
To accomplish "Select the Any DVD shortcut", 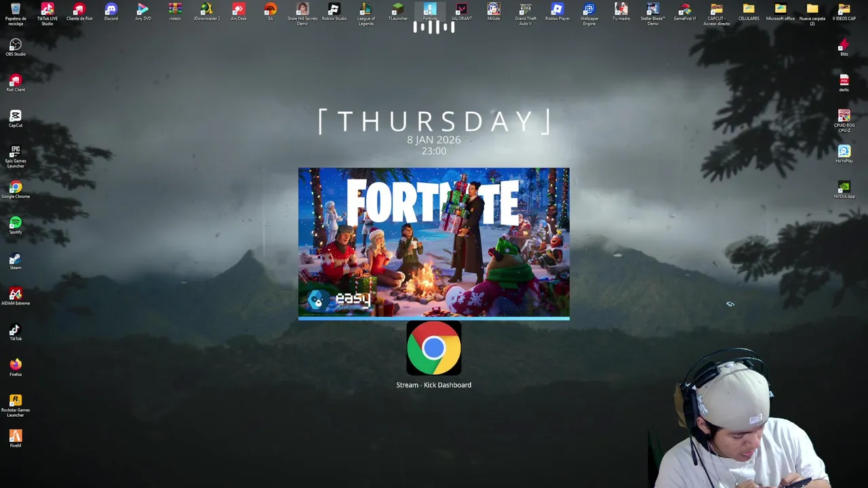I will pyautogui.click(x=143, y=12).
